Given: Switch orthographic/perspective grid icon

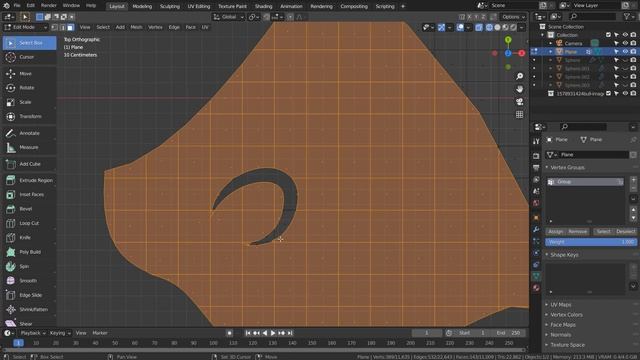Looking at the screenshot, I should 520,115.
